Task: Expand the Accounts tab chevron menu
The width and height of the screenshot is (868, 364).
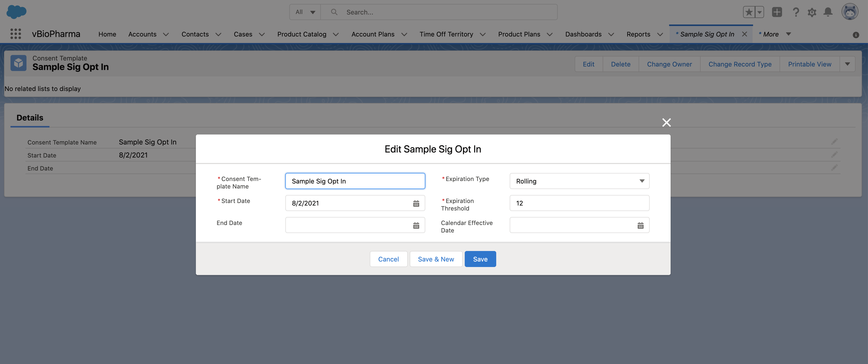Action: pyautogui.click(x=166, y=34)
